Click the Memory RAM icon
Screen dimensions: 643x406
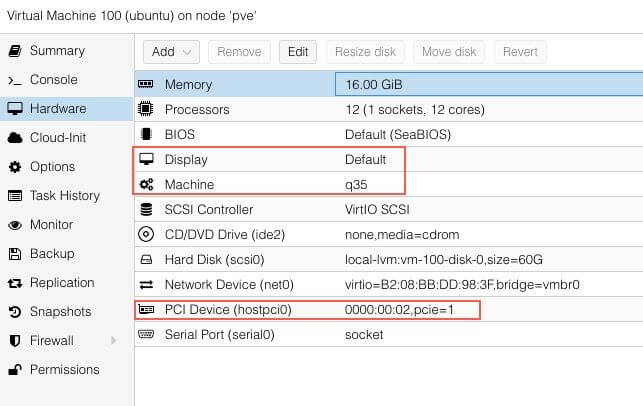tap(146, 85)
